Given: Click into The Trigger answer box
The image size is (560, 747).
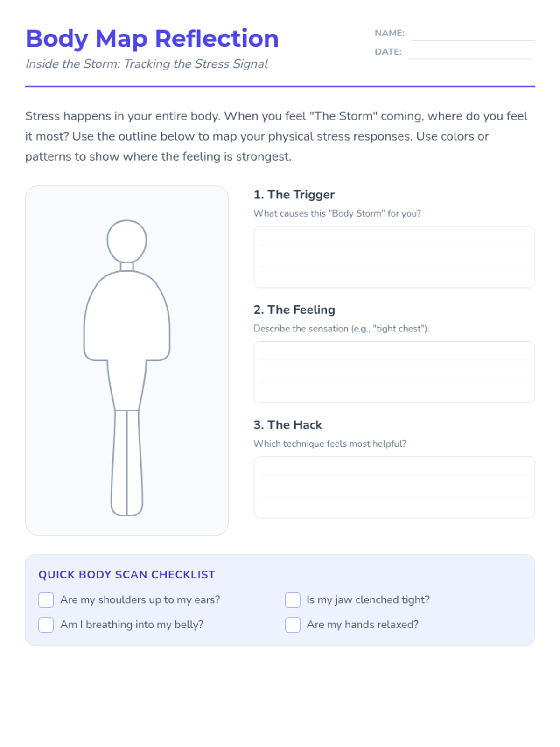Looking at the screenshot, I should (x=394, y=257).
